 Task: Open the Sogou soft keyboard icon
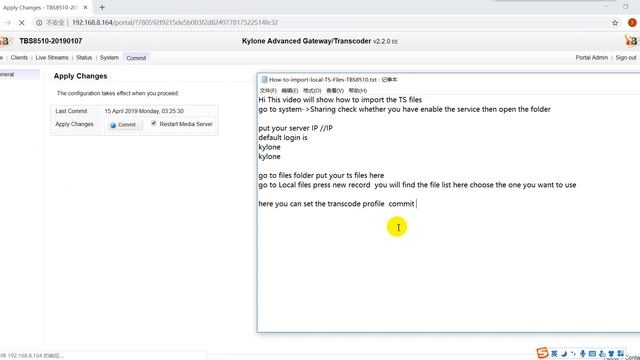[592, 353]
